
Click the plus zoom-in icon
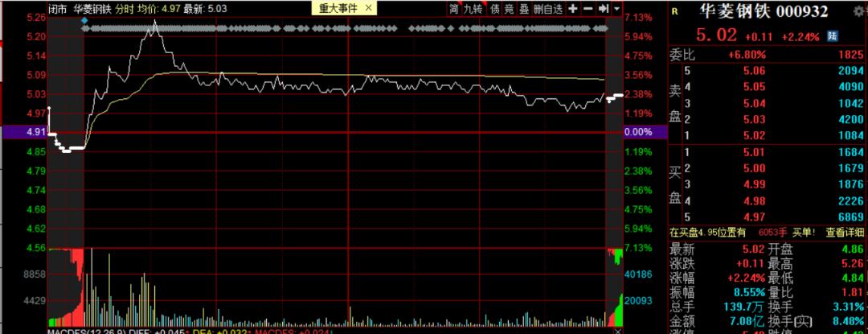pyautogui.click(x=573, y=8)
